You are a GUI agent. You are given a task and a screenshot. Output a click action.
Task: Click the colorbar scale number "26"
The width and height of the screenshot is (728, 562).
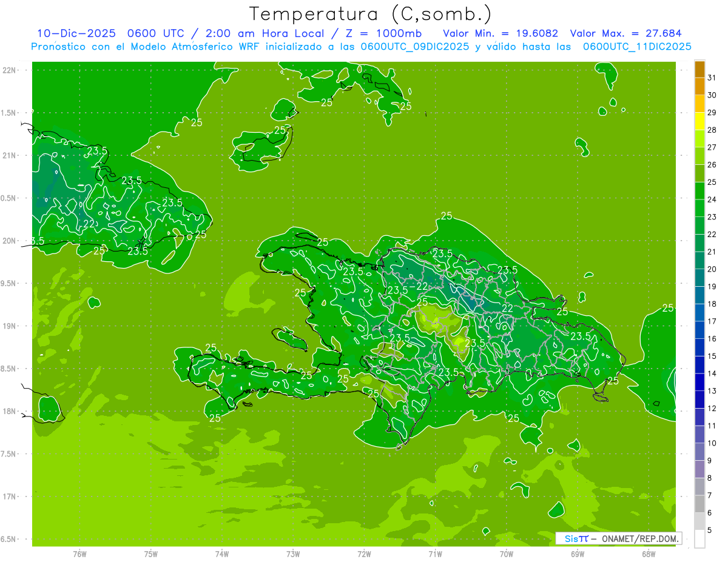coord(712,165)
